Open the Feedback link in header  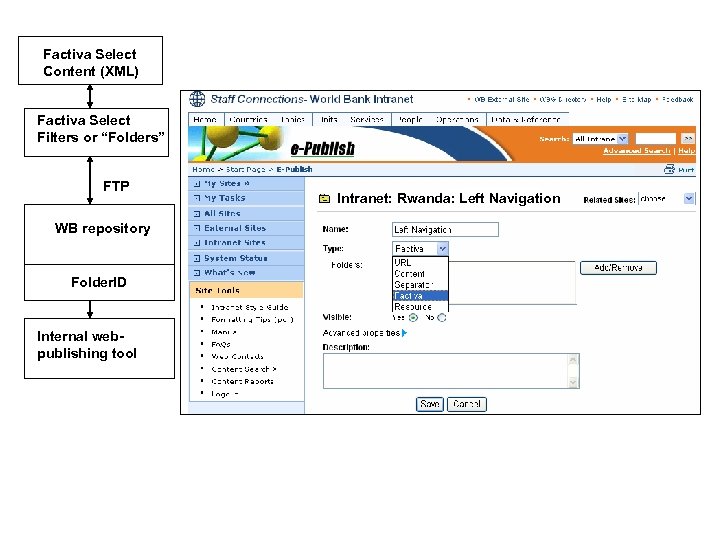[678, 99]
